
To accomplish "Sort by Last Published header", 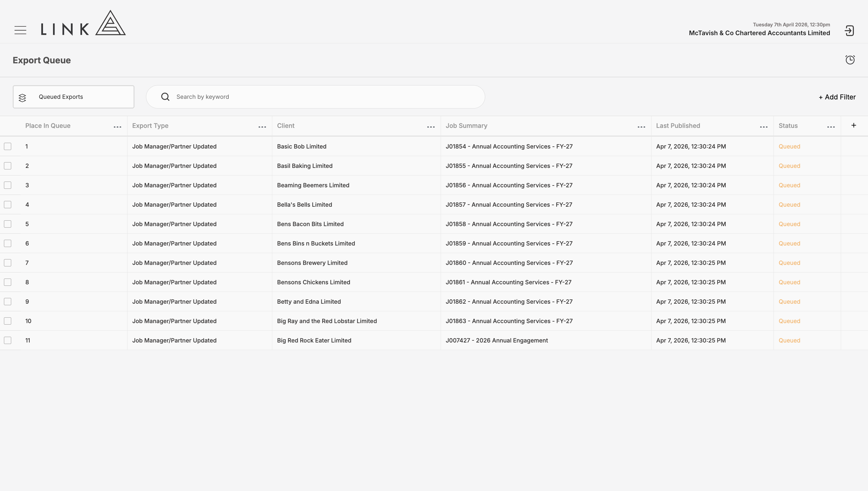I will pos(678,126).
